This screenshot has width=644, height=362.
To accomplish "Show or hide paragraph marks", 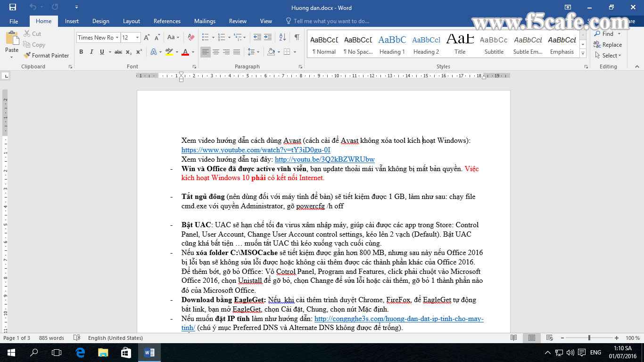I will click(x=297, y=38).
